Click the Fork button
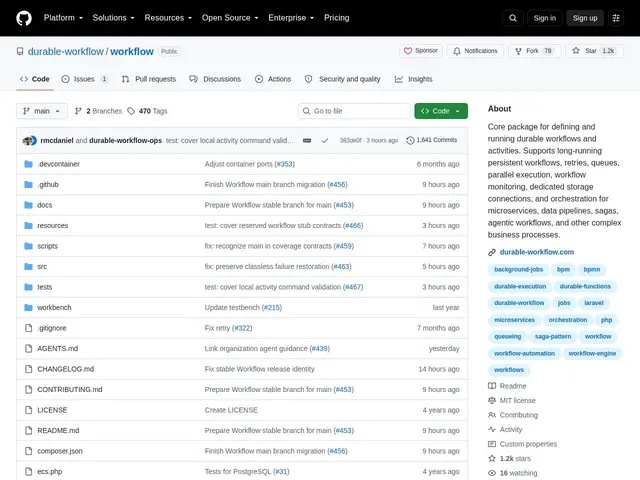Screen dimensions: 640x480 click(x=534, y=51)
